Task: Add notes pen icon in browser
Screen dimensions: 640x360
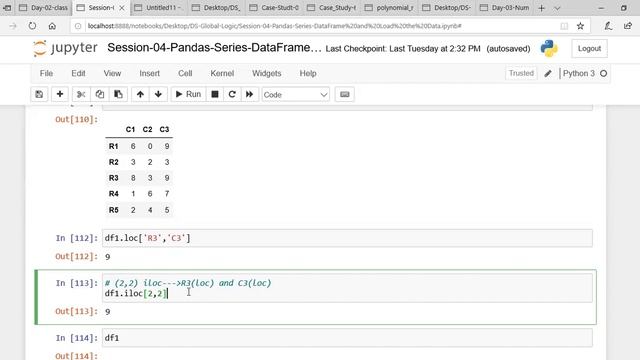Action: coord(608,26)
